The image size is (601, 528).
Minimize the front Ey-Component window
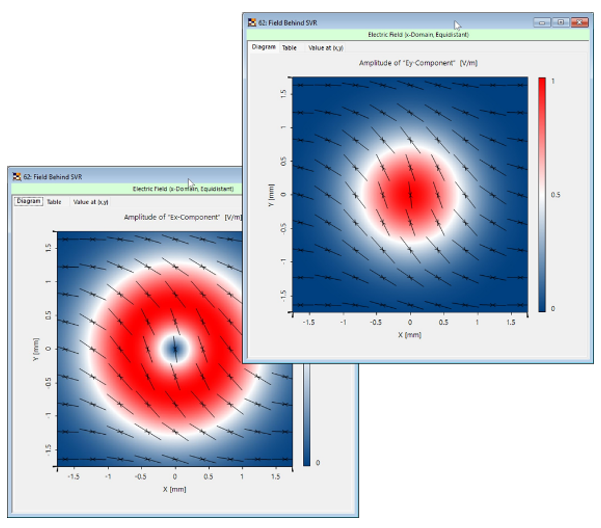click(x=542, y=21)
